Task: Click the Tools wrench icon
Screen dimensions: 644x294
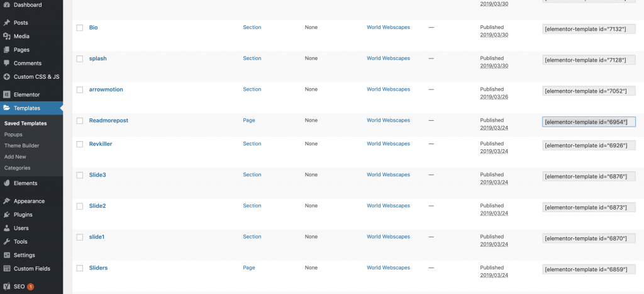Action: (x=6, y=242)
